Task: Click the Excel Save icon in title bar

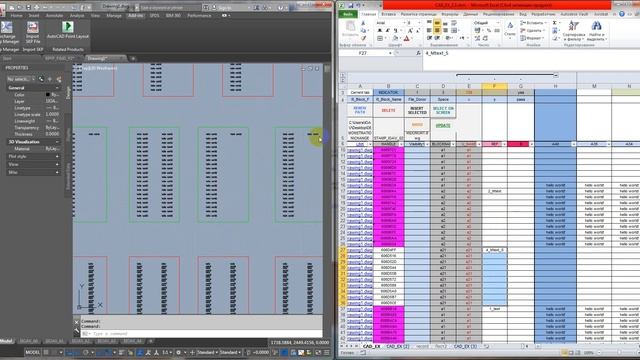Action: pyautogui.click(x=351, y=5)
